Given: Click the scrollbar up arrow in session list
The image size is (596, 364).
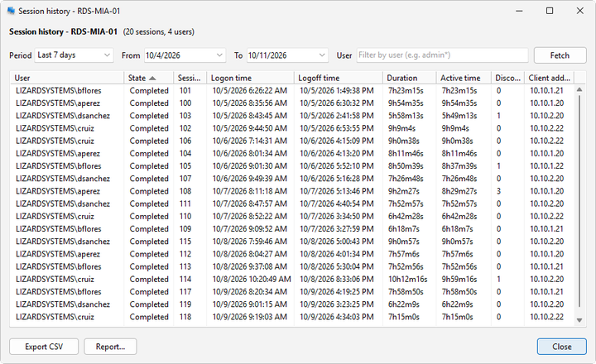Looking at the screenshot, I should 579,89.
